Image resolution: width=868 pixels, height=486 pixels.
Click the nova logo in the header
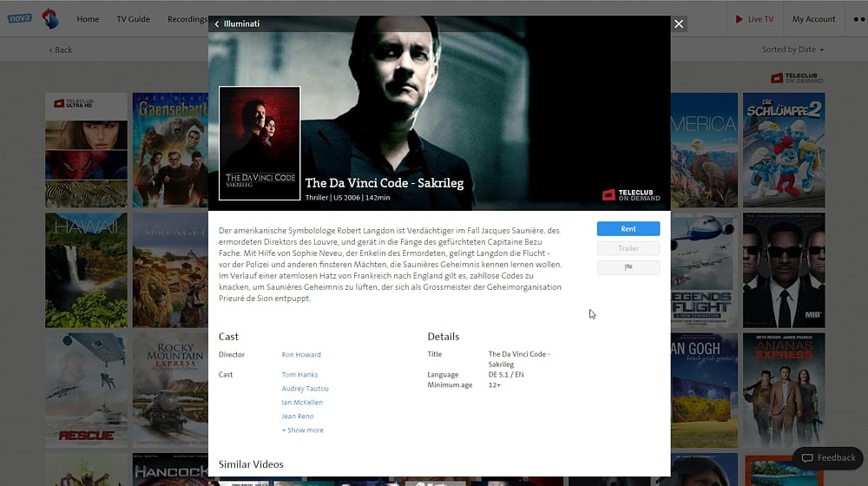point(19,18)
